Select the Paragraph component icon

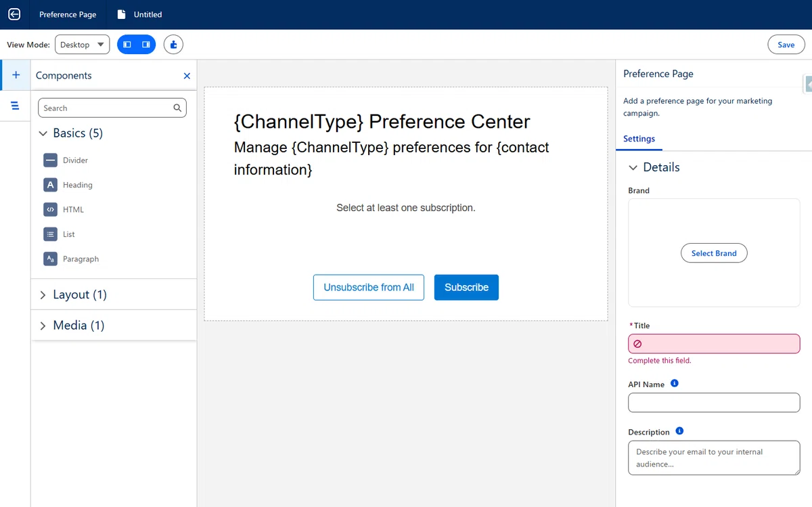[50, 259]
